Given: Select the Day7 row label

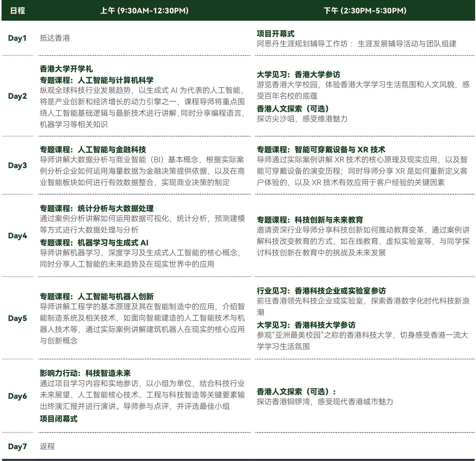Looking at the screenshot, I should point(17,446).
